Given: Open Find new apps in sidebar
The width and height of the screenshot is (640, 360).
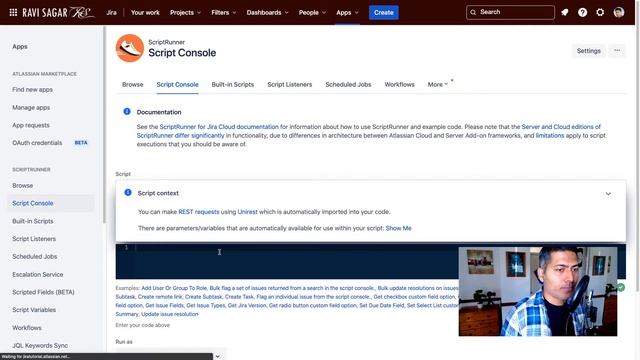Looking at the screenshot, I should [32, 89].
